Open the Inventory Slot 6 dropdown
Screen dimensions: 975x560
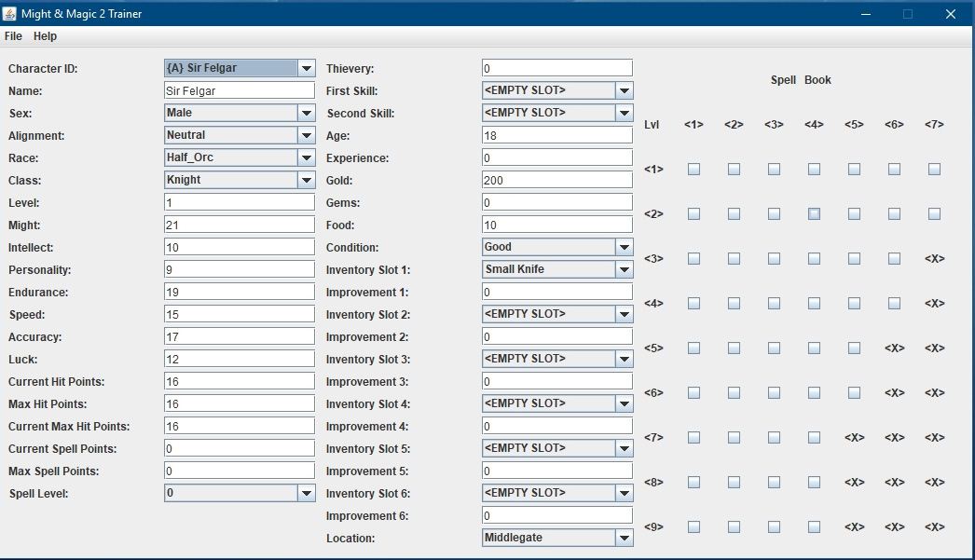tap(557, 494)
